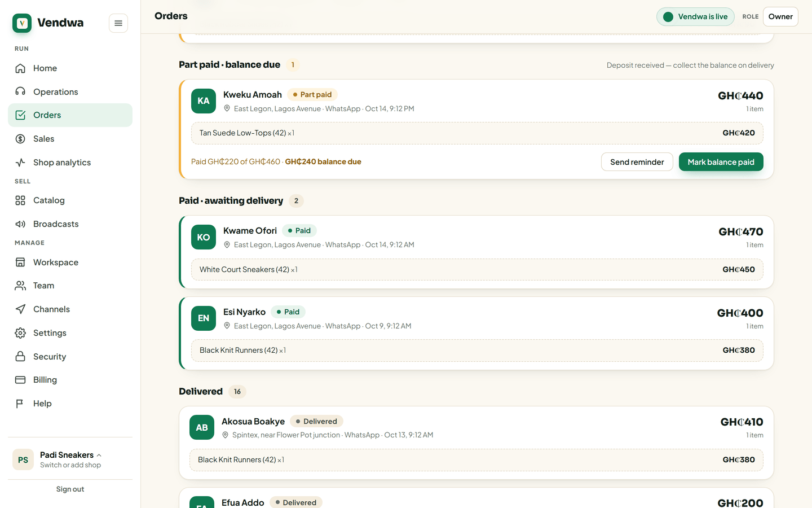Click the Delivered badge on Akosua Boakye
This screenshot has height=508, width=812.
click(x=316, y=422)
